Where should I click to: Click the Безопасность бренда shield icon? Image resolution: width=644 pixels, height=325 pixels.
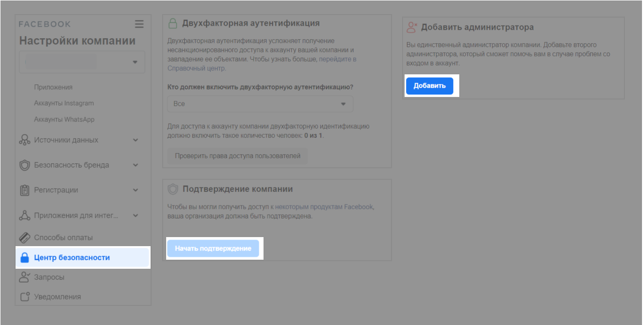pos(25,165)
